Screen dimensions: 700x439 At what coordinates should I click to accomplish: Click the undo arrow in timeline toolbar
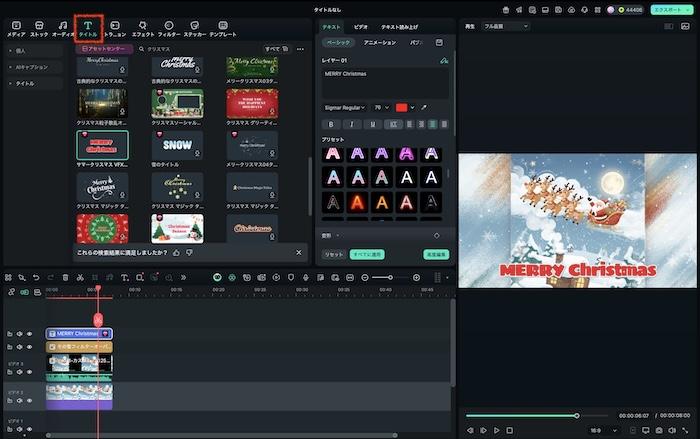point(36,278)
